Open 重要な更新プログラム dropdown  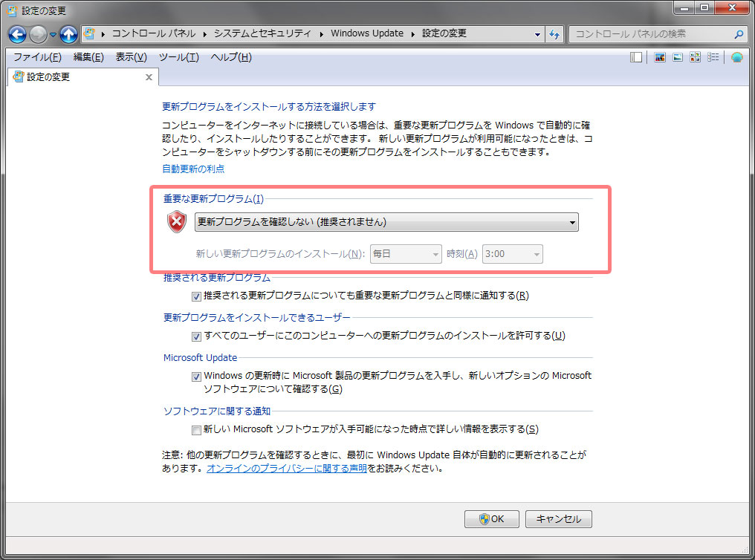[386, 222]
